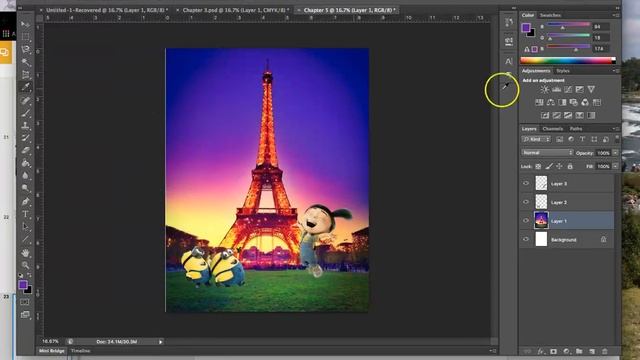
Task: Open Fill slider dropdown arrow
Action: 615,167
